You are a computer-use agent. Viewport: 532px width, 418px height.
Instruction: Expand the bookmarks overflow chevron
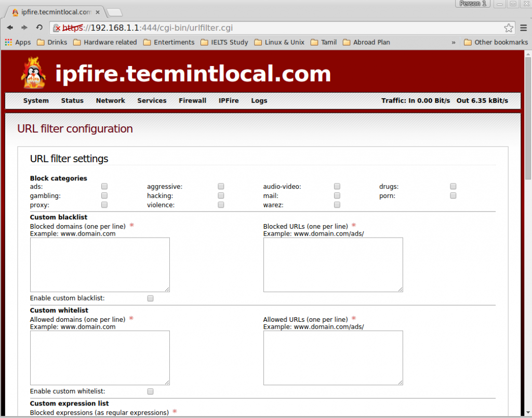[x=453, y=42]
